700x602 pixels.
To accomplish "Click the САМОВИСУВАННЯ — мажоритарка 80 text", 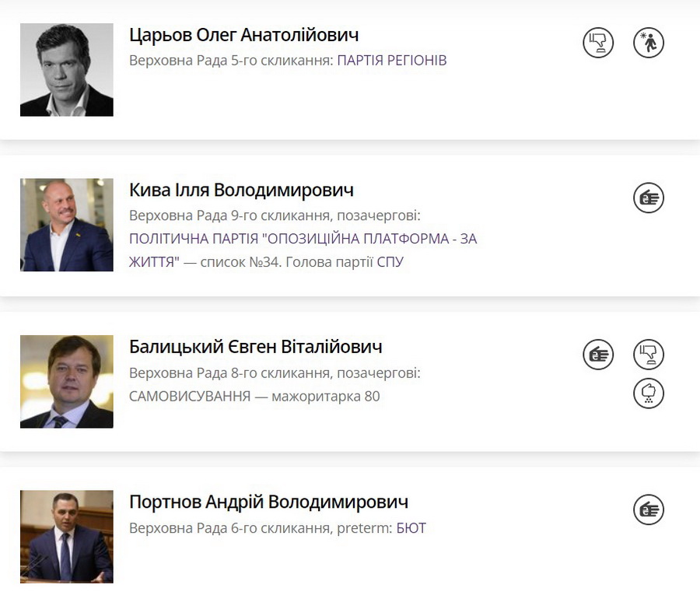I will tap(254, 397).
